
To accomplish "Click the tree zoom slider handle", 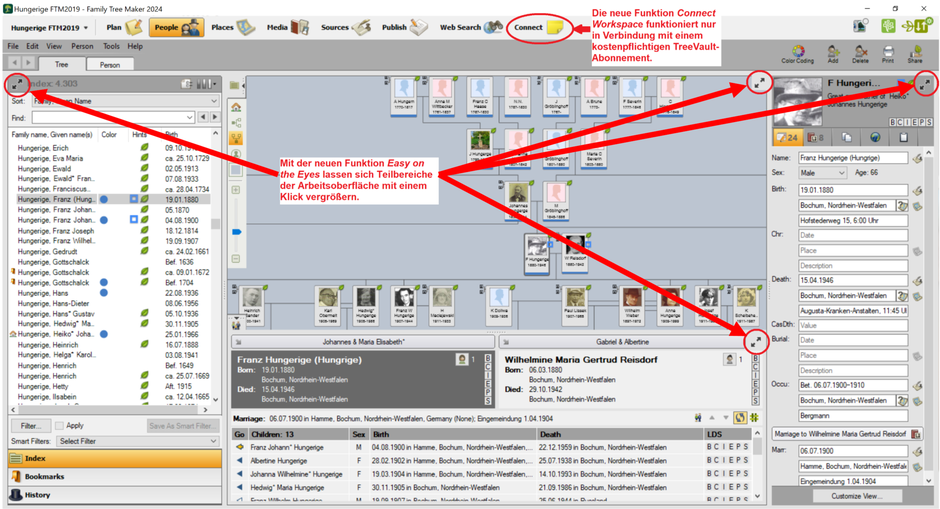I will pyautogui.click(x=236, y=232).
